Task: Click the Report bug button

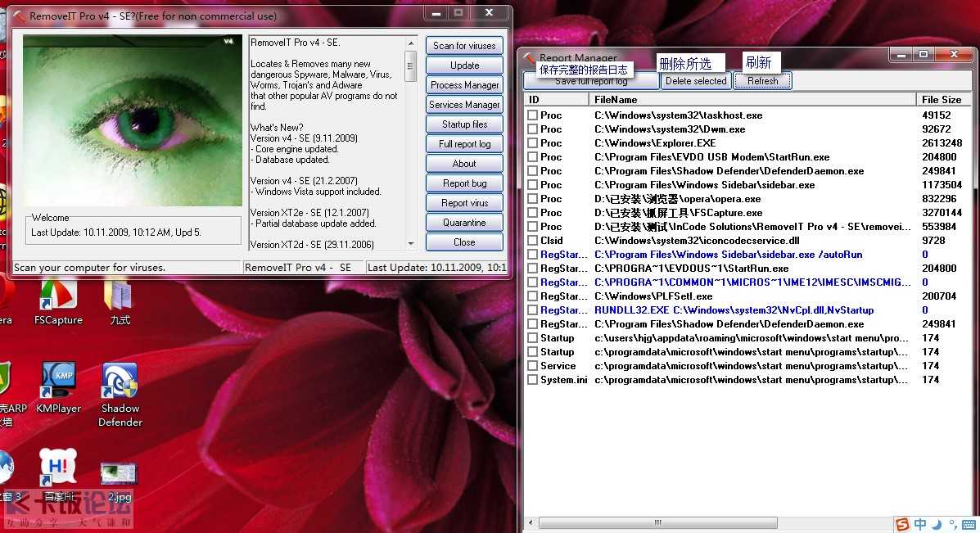Action: tap(464, 183)
